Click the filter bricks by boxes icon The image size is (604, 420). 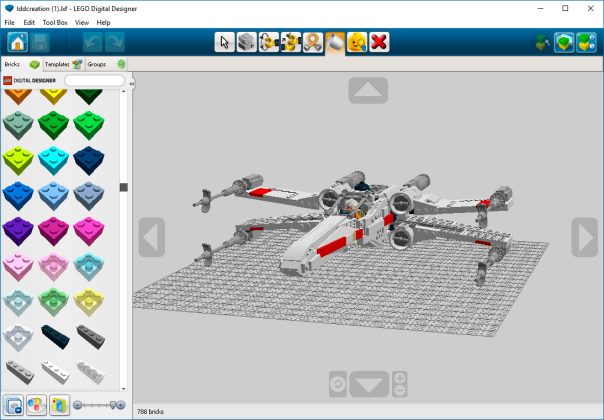[x=59, y=405]
